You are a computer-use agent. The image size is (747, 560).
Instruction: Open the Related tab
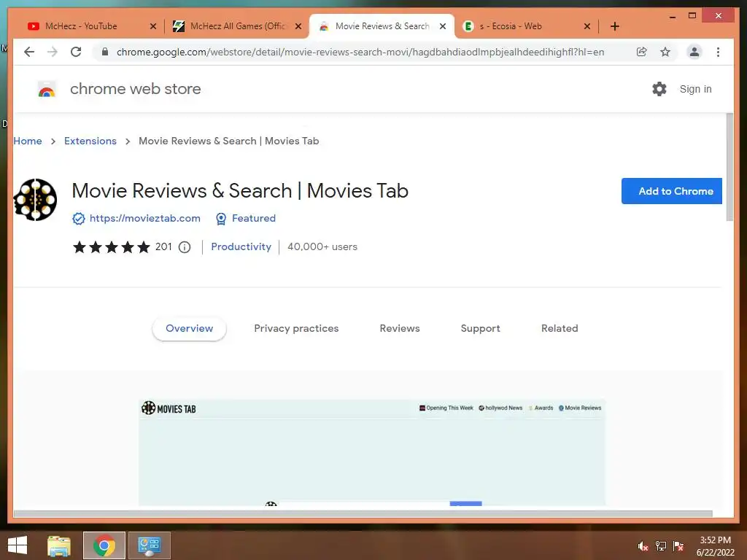pyautogui.click(x=560, y=329)
